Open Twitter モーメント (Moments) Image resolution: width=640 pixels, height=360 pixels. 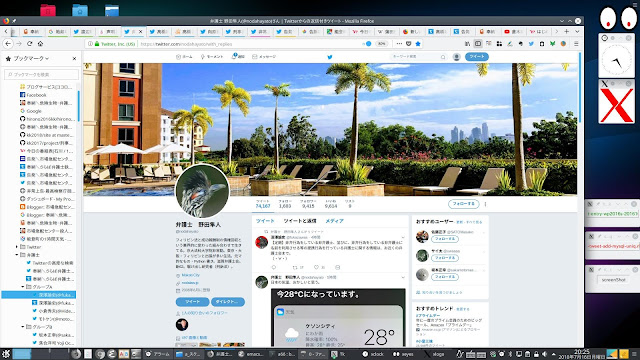tap(212, 57)
